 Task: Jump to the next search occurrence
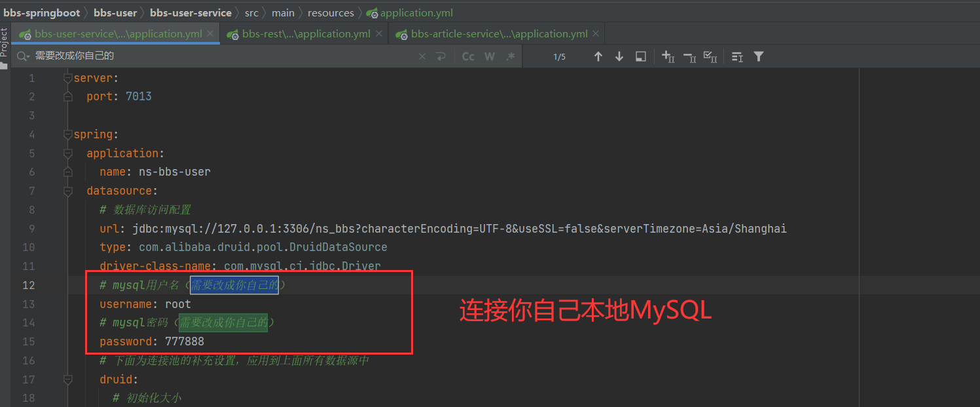click(619, 56)
